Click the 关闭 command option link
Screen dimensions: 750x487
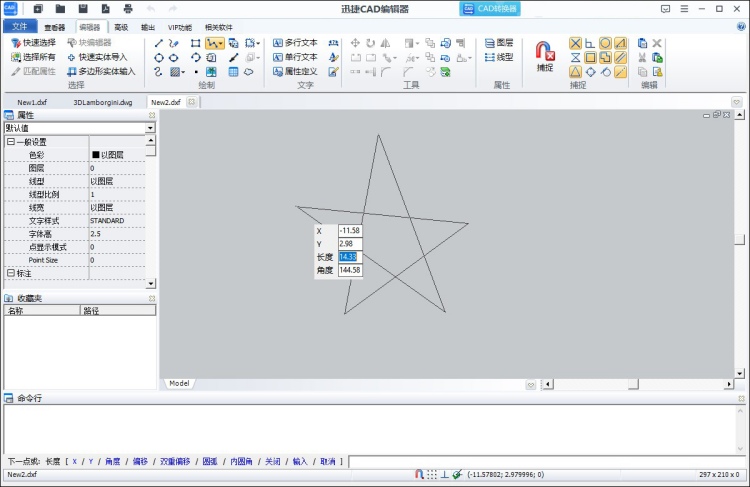273,462
